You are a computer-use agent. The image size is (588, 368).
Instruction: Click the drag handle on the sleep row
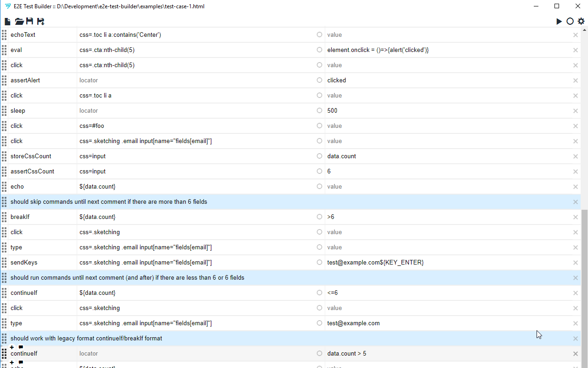[4, 110]
